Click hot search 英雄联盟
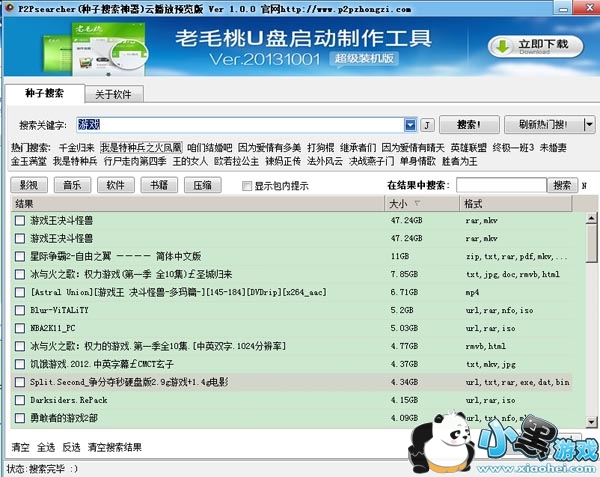 pyautogui.click(x=468, y=148)
